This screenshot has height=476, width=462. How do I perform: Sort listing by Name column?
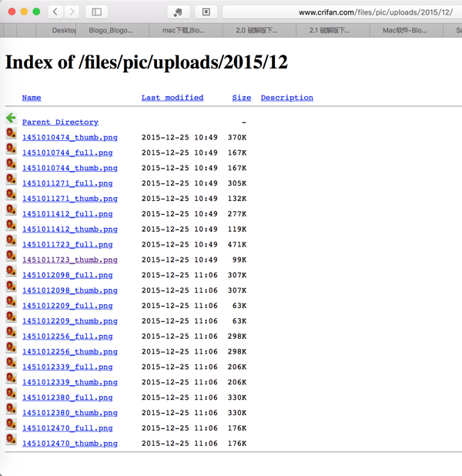32,98
